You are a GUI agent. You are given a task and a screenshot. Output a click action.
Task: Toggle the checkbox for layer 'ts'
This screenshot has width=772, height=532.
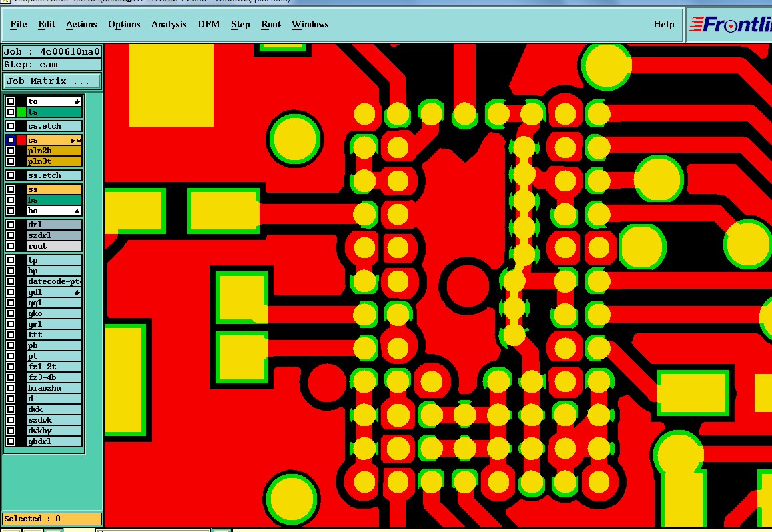click(11, 112)
